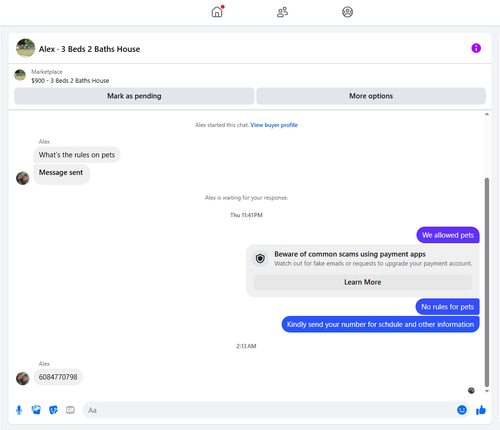Open More options button
500x430 pixels.
(371, 96)
